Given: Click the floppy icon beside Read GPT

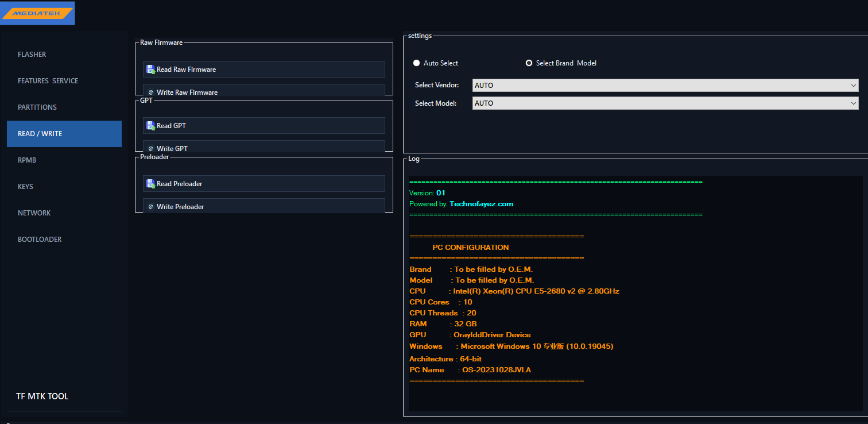Looking at the screenshot, I should 150,126.
